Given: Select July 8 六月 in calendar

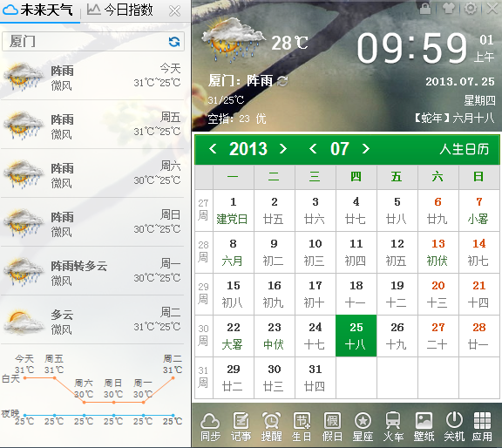Looking at the screenshot, I should pos(234,253).
